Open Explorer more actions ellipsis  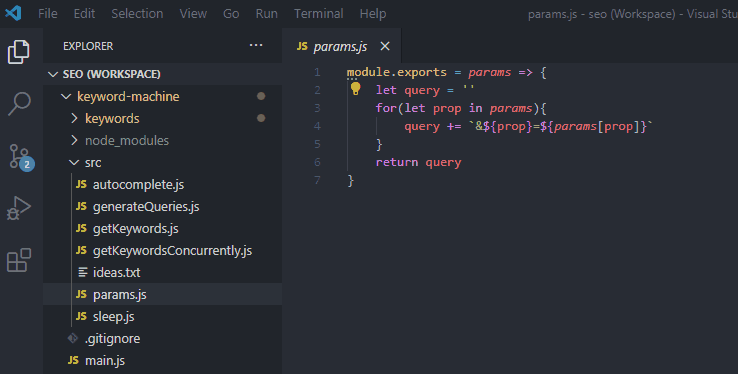click(256, 46)
